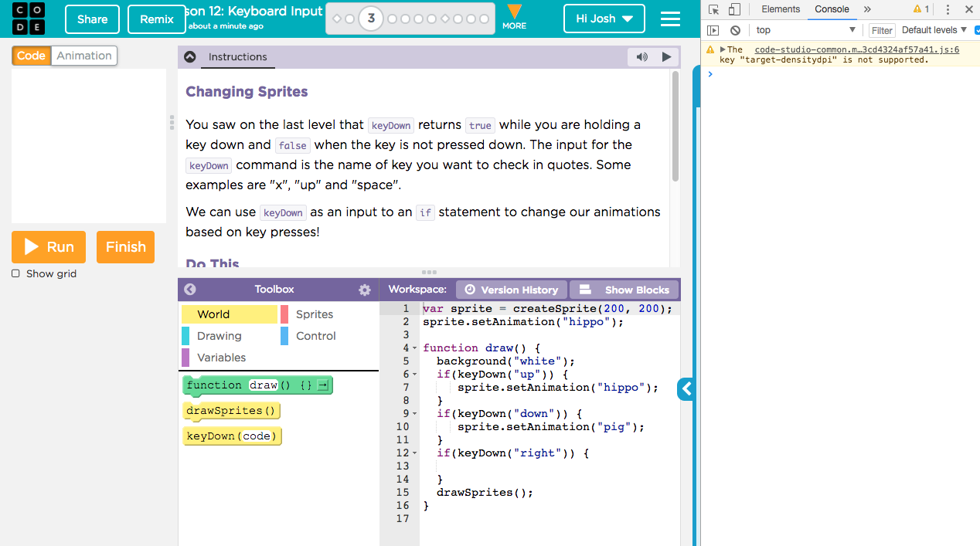The width and height of the screenshot is (980, 546).
Task: Collapse the Instructions panel chevron
Action: [190, 57]
